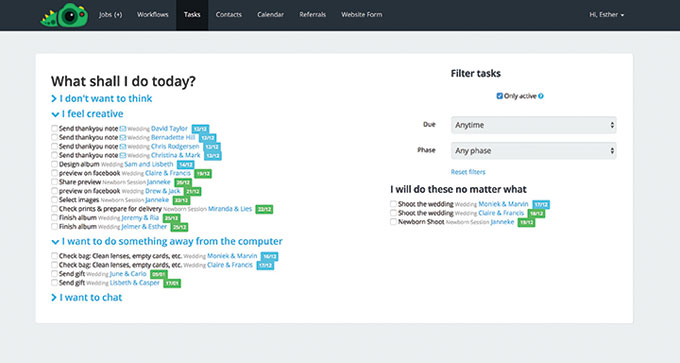Click date badge next to Sam and Lisbeth
Image resolution: width=680 pixels, height=363 pixels.
(x=186, y=165)
